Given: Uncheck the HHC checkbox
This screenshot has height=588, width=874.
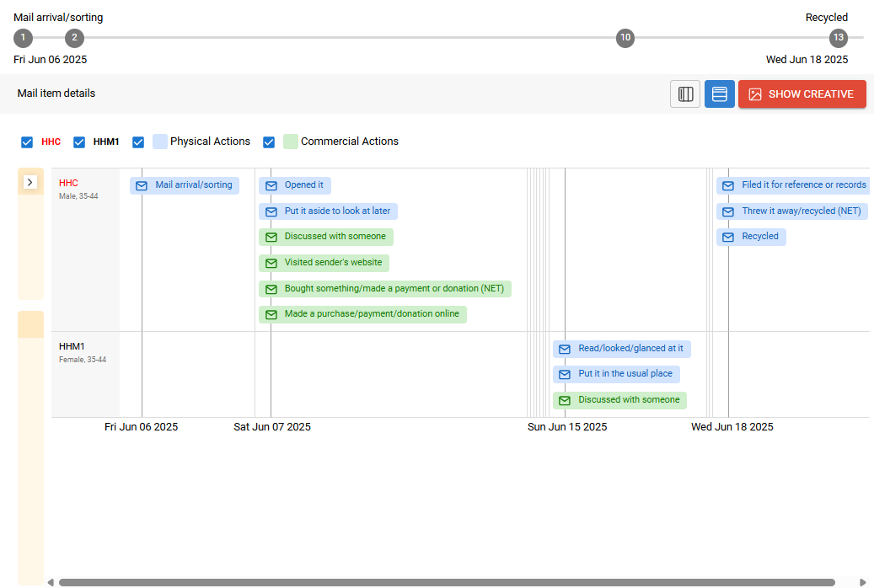Looking at the screenshot, I should tap(28, 142).
